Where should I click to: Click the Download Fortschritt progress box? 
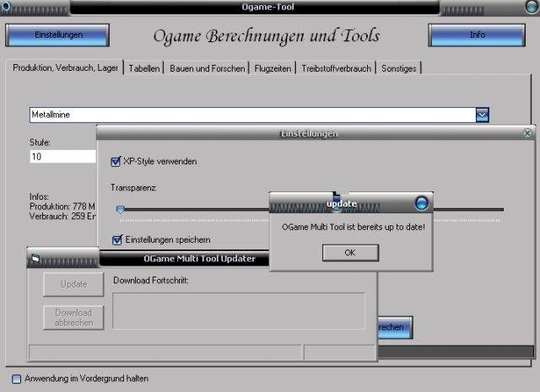point(238,311)
